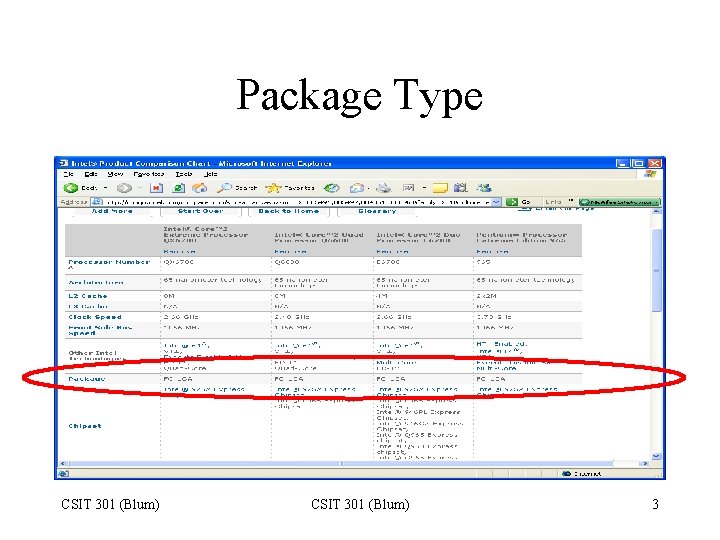Open the History toolbar icon
720x540 pixels.
(x=332, y=188)
